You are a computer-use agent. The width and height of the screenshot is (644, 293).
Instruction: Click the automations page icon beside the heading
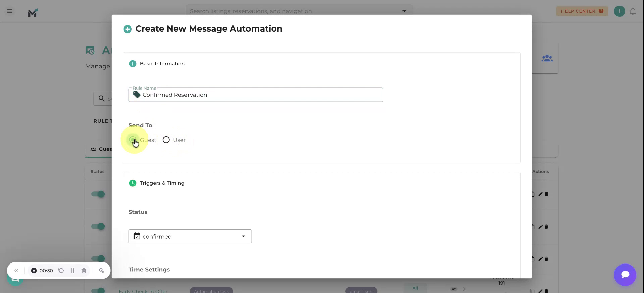click(x=90, y=50)
